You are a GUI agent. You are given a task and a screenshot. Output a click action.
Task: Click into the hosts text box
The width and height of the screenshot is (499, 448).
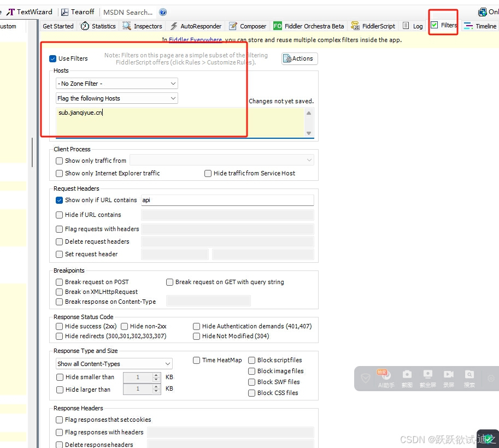pyautogui.click(x=180, y=122)
